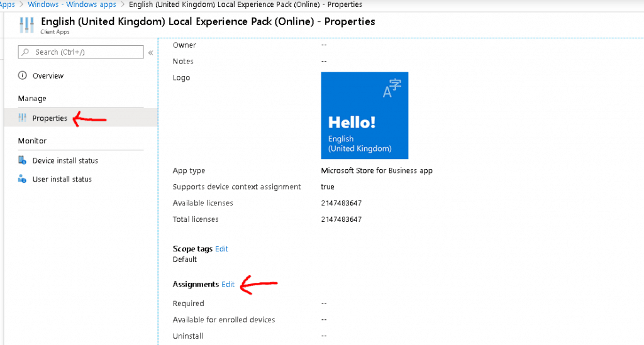
Task: Click the Default scope tag text
Action: click(x=185, y=260)
